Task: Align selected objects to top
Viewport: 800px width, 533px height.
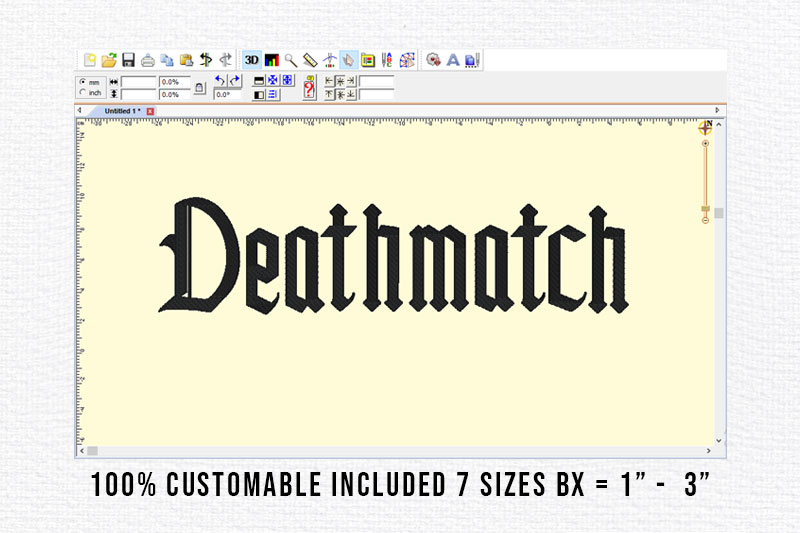Action: pos(329,95)
